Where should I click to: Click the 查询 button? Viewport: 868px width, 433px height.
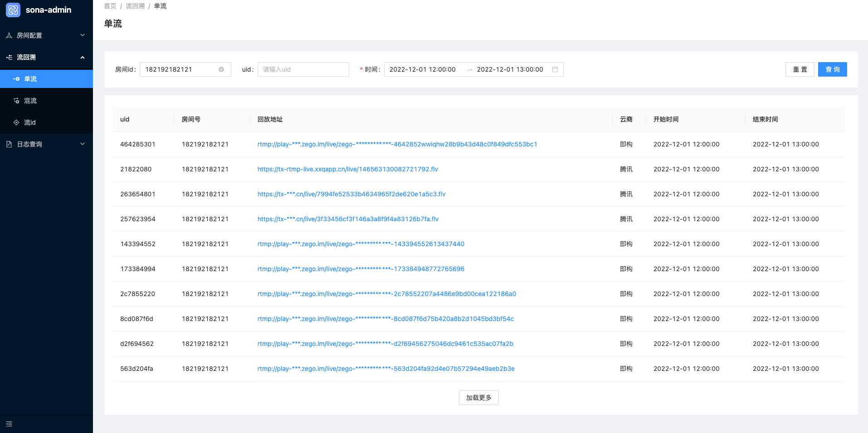coord(833,69)
